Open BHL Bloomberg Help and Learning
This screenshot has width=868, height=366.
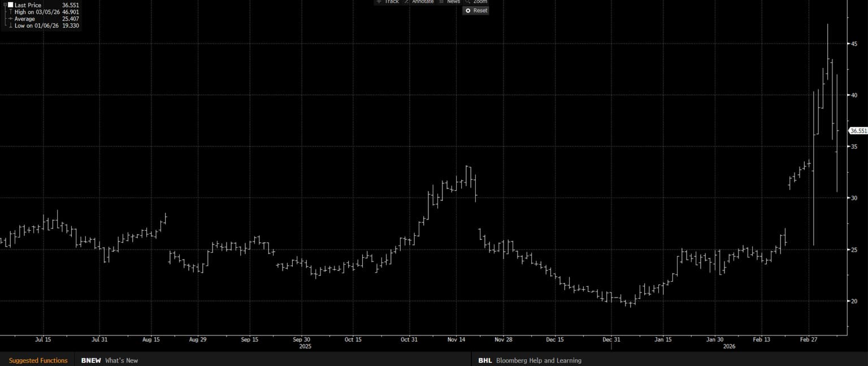[x=530, y=360]
